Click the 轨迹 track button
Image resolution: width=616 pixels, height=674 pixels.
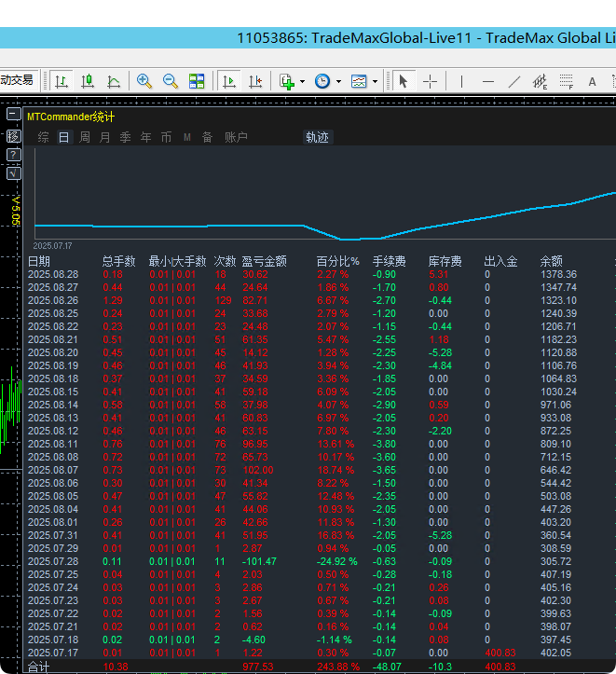318,137
